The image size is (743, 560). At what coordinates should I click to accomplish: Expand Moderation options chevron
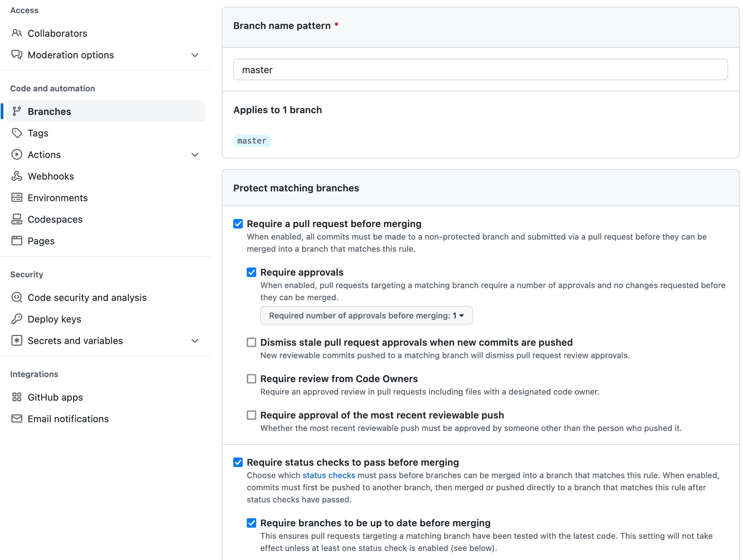(195, 55)
